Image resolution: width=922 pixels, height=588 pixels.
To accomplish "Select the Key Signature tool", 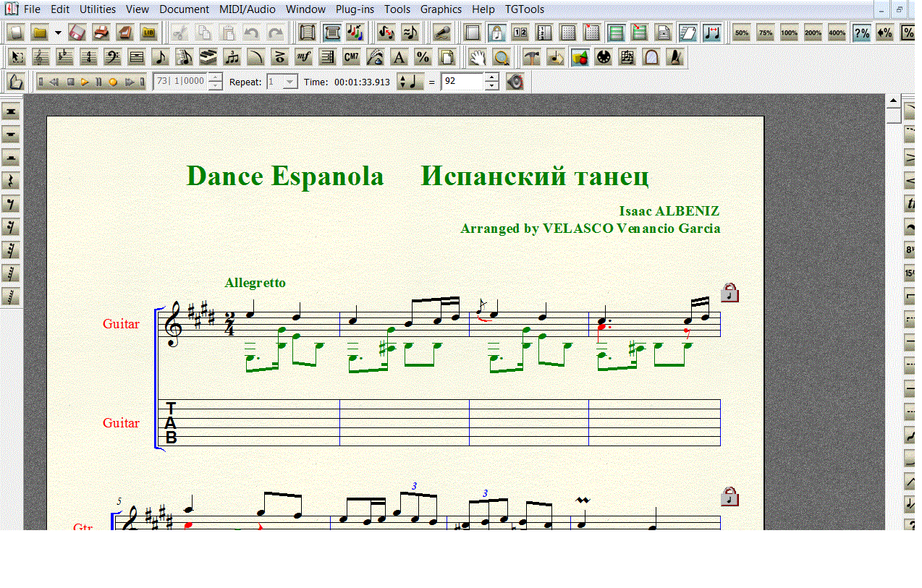I will click(65, 58).
